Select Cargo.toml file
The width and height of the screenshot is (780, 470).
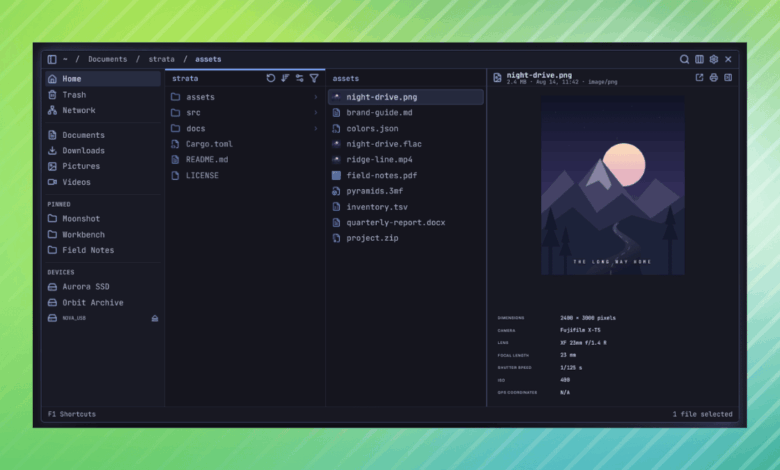(x=245, y=144)
